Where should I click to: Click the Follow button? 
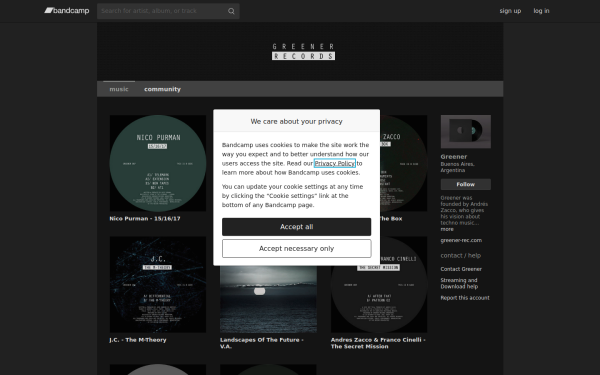pos(466,184)
